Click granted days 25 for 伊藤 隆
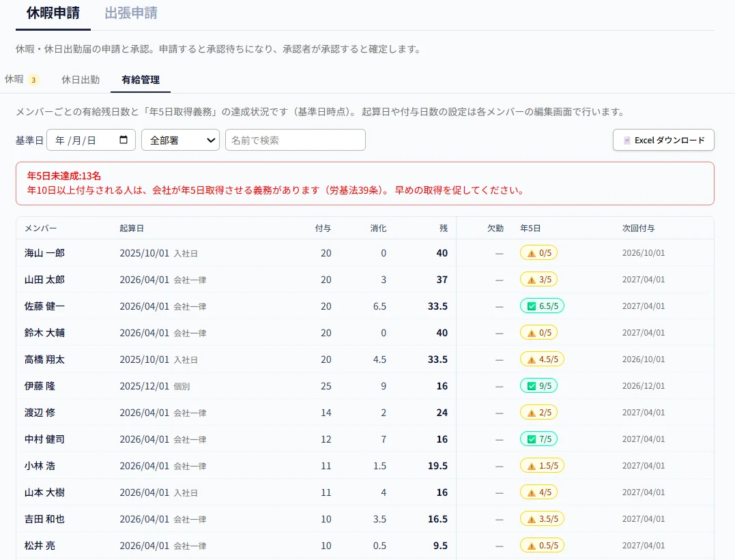The width and height of the screenshot is (735, 560). (x=326, y=386)
